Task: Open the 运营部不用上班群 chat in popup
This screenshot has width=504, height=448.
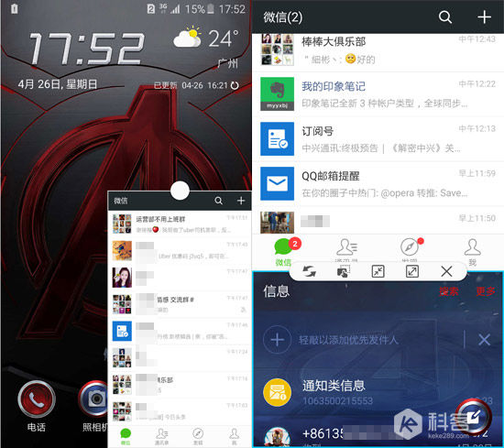Action: pyautogui.click(x=180, y=224)
